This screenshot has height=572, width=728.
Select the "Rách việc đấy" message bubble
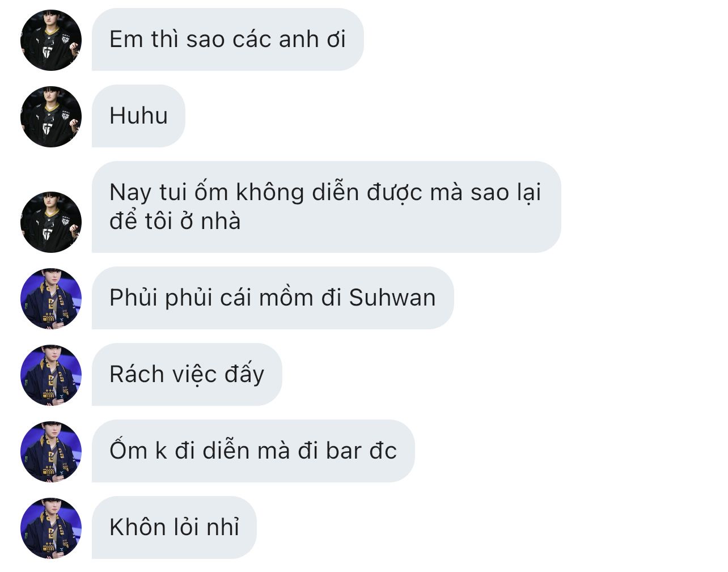(187, 375)
